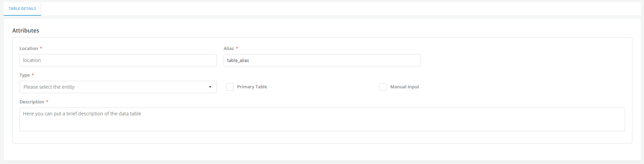Viewport: 644px width, 164px height.
Task: Click the Type field label
Action: (x=25, y=75)
